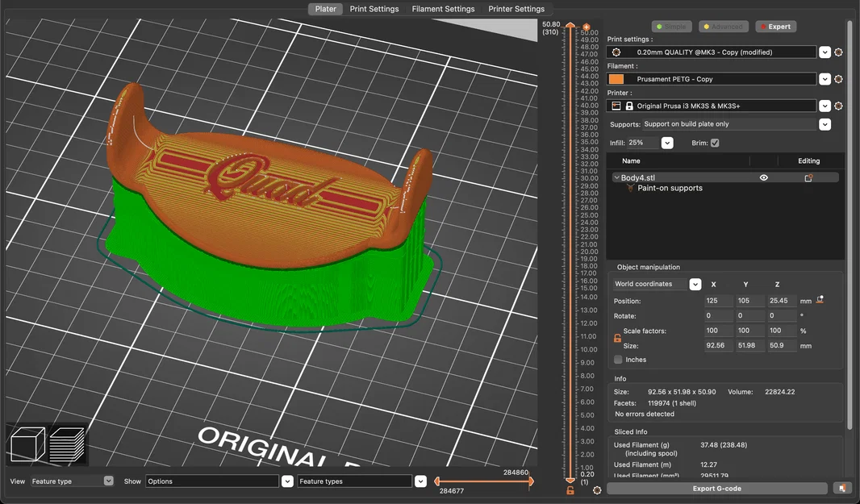Open Filament preset dropdown arrow
The image size is (860, 504).
[825, 79]
